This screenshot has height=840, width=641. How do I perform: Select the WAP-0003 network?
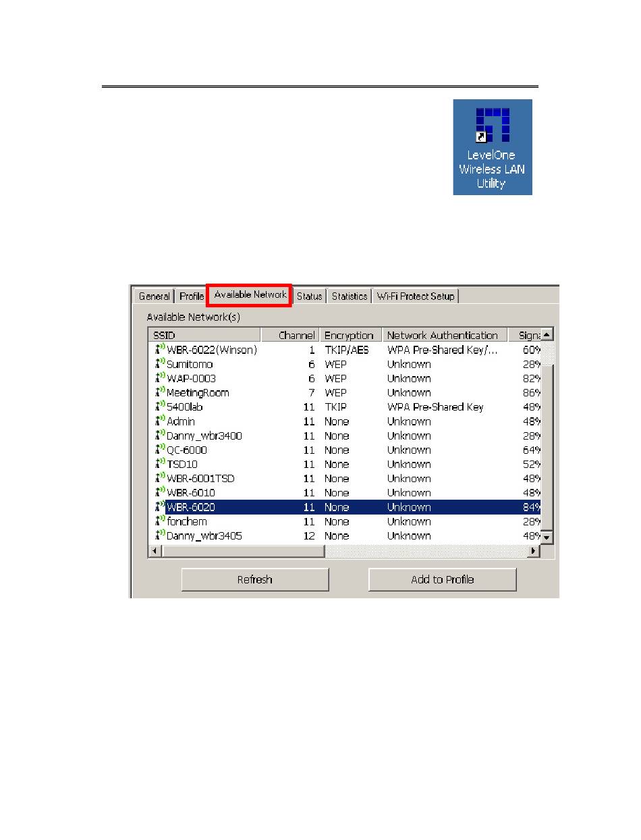[x=191, y=378]
